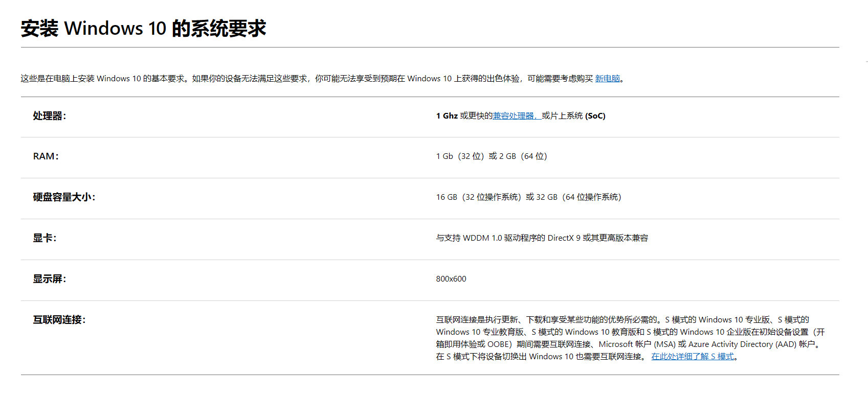The width and height of the screenshot is (868, 396).
Task: Select the disk value 16 GB (32 位操作系统)
Action: pos(479,197)
